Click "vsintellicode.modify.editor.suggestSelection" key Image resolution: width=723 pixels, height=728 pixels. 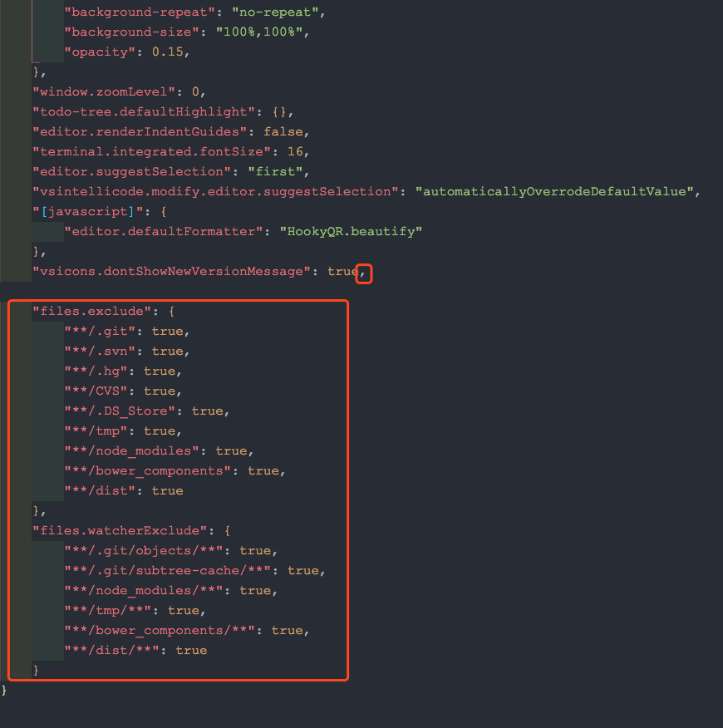(216, 191)
